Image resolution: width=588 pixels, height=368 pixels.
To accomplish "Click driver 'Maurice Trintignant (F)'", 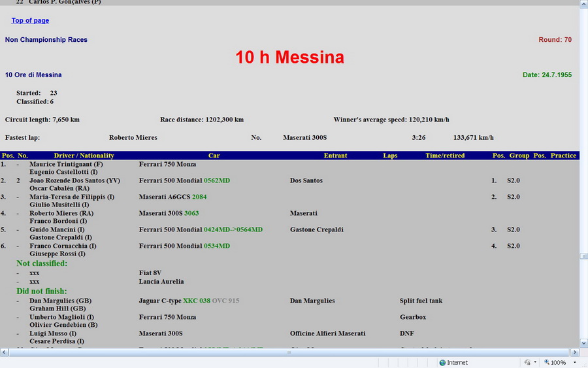I will click(x=67, y=164).
